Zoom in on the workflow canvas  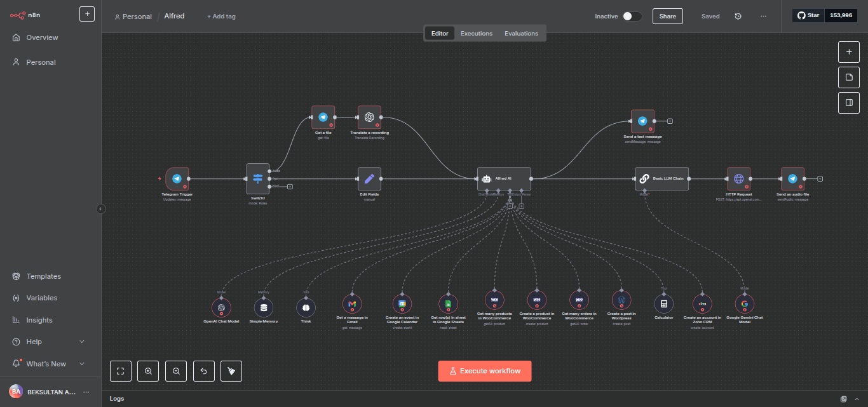coord(148,371)
